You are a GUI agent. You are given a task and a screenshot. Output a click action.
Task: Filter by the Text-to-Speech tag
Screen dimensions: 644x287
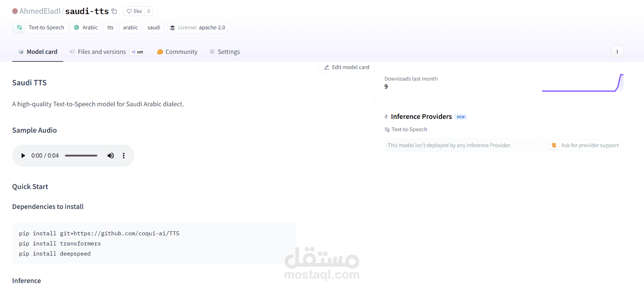click(40, 27)
